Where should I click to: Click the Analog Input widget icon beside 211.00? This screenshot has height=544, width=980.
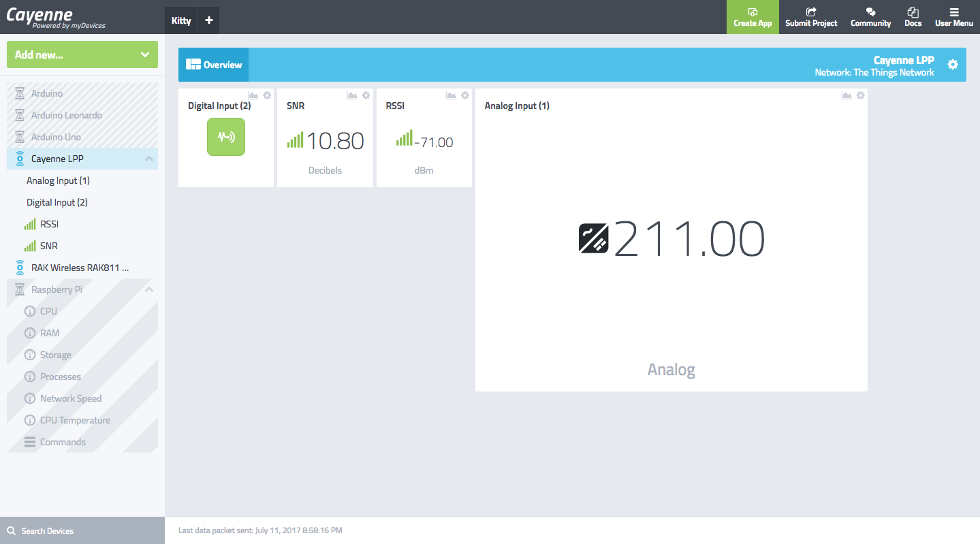pos(594,239)
